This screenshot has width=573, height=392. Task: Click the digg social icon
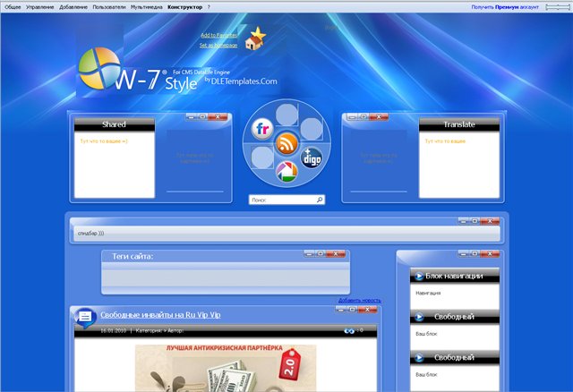pos(312,158)
